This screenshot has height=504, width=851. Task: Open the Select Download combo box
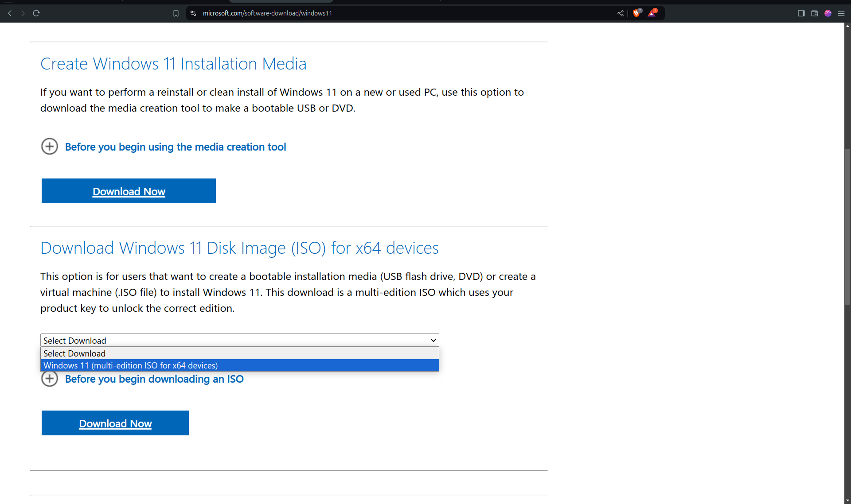[240, 340]
